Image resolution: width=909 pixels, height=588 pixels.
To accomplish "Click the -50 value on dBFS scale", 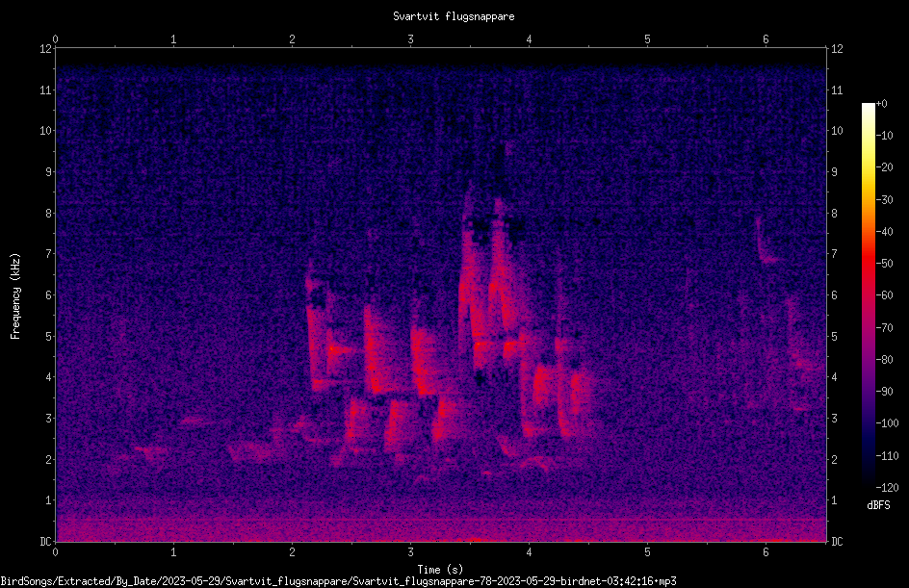I will [884, 263].
